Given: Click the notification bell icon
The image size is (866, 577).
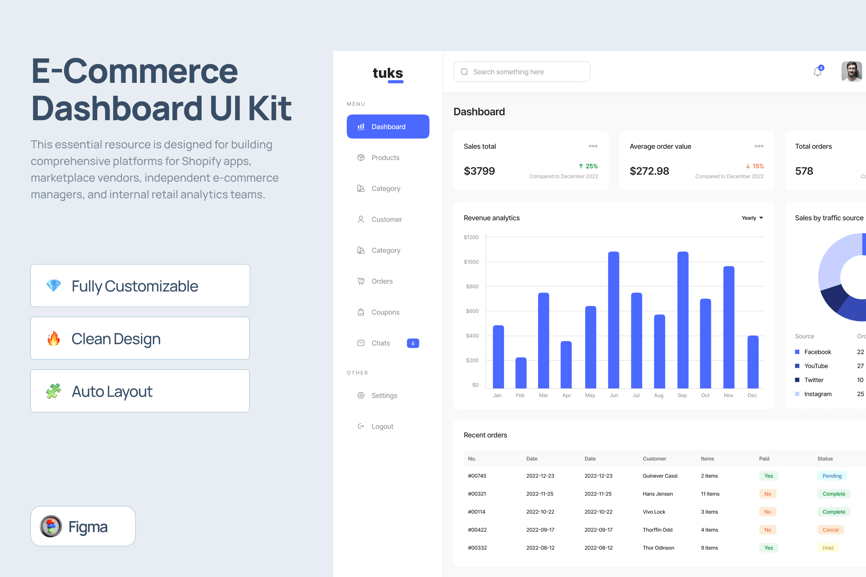Looking at the screenshot, I should click(817, 72).
